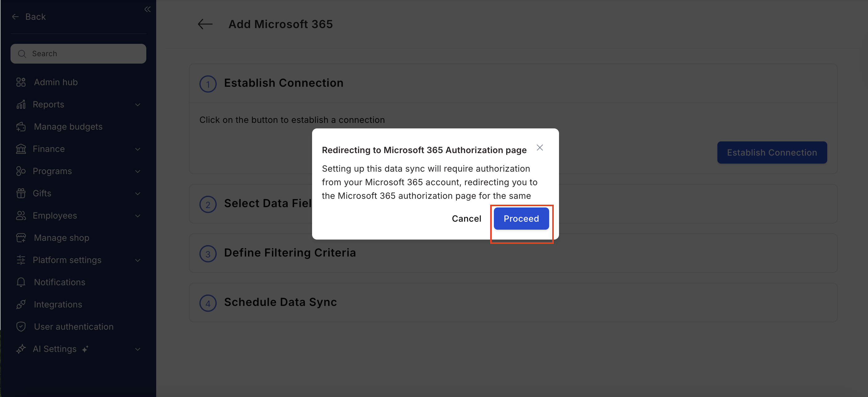868x397 pixels.
Task: Click the step 1 circle number icon
Action: (208, 84)
